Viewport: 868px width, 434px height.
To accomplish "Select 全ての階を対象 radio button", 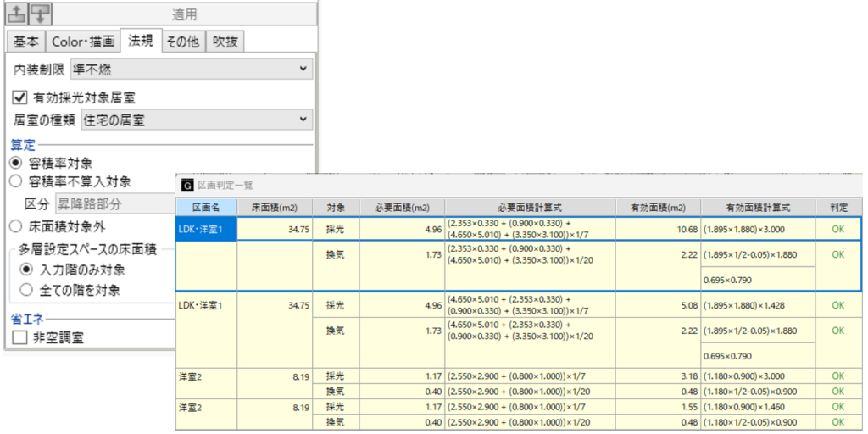I will pos(26,290).
